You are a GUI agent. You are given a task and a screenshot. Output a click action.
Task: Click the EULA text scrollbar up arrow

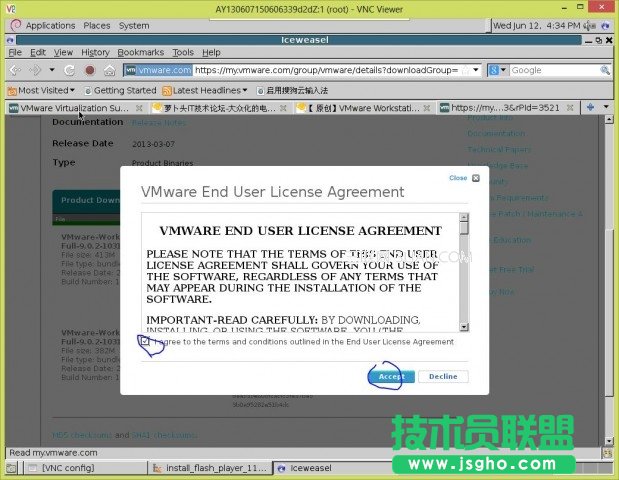[x=464, y=217]
